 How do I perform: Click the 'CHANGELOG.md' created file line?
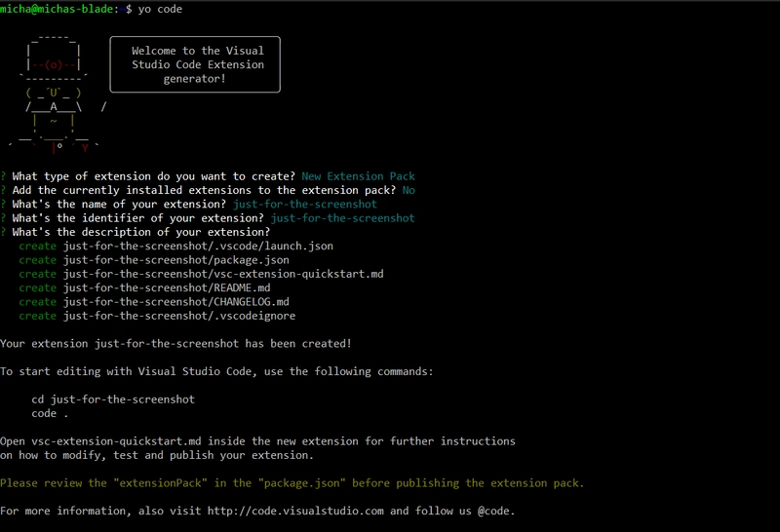[x=154, y=301]
